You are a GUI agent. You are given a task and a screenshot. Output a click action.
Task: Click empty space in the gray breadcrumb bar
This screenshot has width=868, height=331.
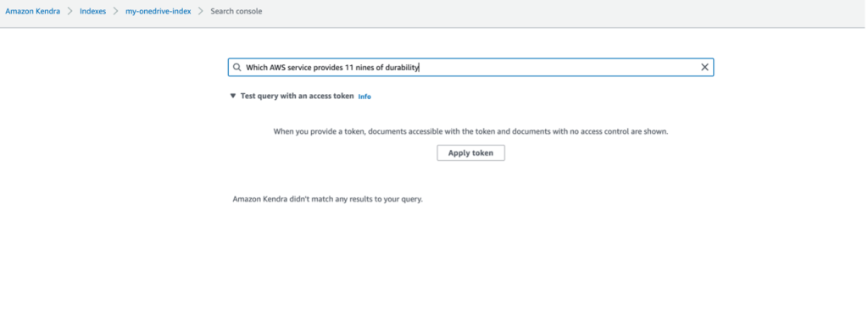tap(554, 12)
